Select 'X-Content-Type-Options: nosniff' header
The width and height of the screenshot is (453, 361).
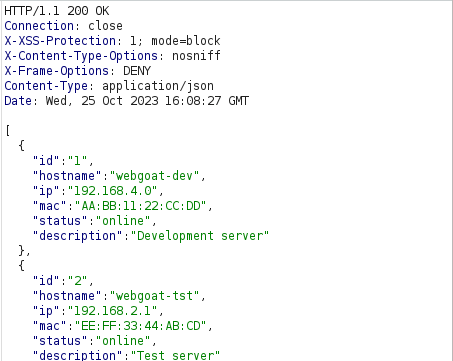pos(112,56)
